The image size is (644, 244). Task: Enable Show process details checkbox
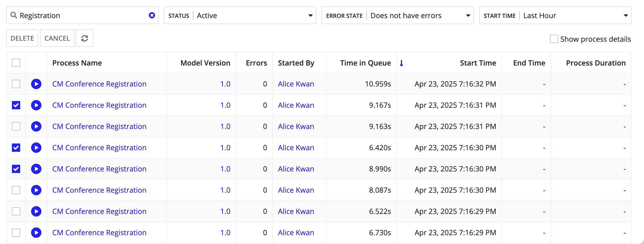[554, 39]
